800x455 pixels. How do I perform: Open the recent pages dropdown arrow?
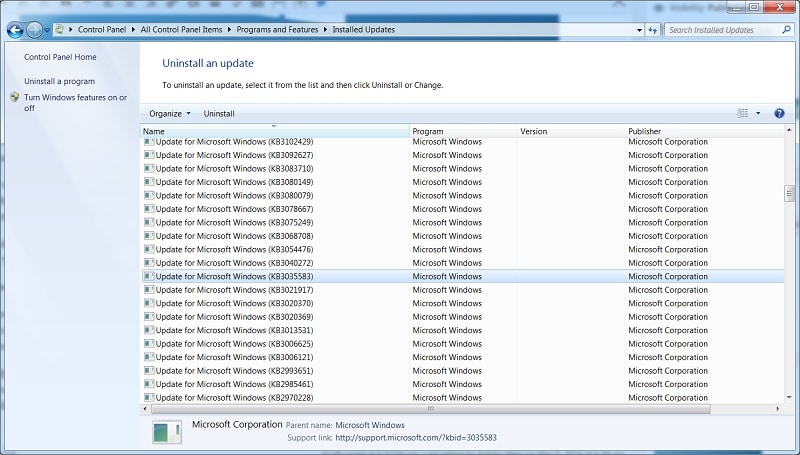[47, 30]
